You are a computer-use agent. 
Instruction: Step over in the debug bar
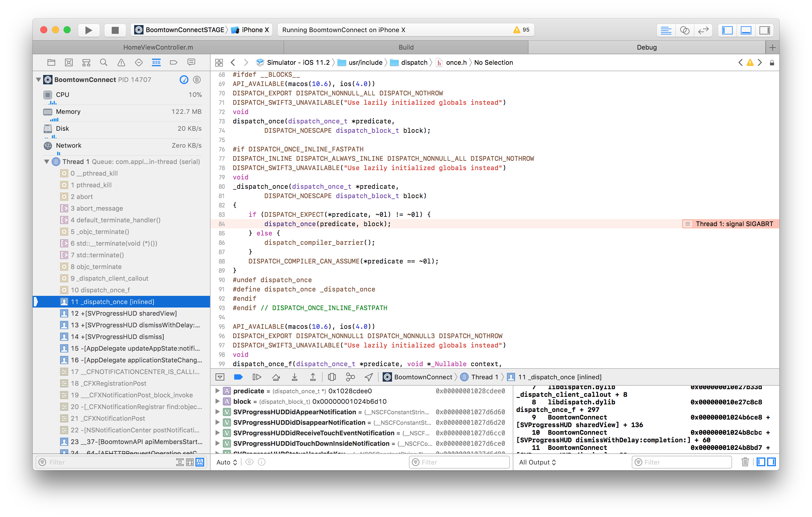276,377
